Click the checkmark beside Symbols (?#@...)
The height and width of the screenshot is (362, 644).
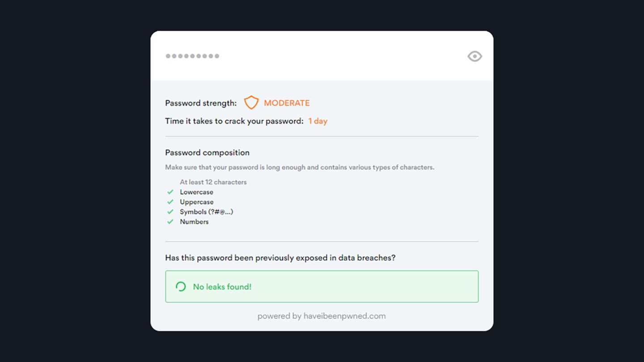click(170, 211)
